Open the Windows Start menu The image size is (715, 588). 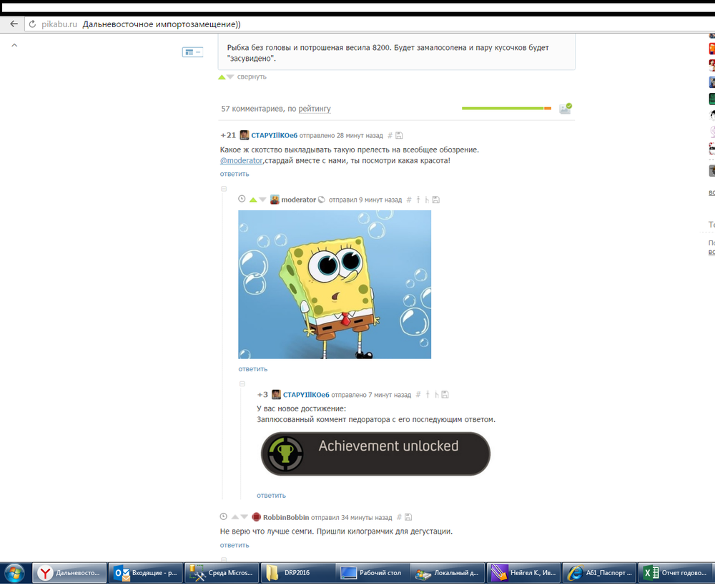[x=14, y=573]
